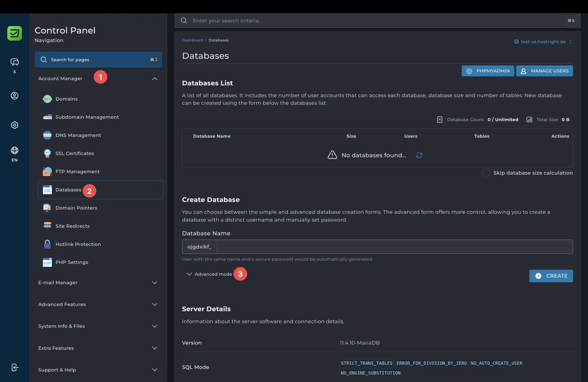Click the magnifier icon in top search bar
The height and width of the screenshot is (382, 588).
click(184, 20)
